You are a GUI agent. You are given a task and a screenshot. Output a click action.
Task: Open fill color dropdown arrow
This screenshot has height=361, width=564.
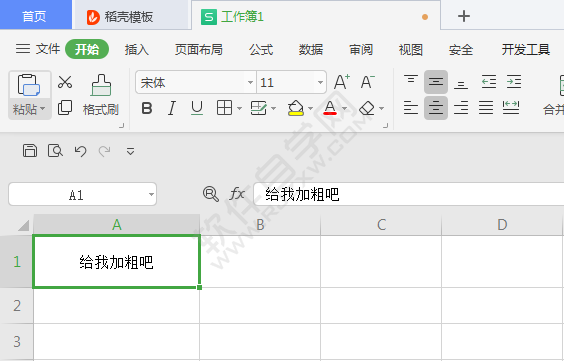pos(310,108)
